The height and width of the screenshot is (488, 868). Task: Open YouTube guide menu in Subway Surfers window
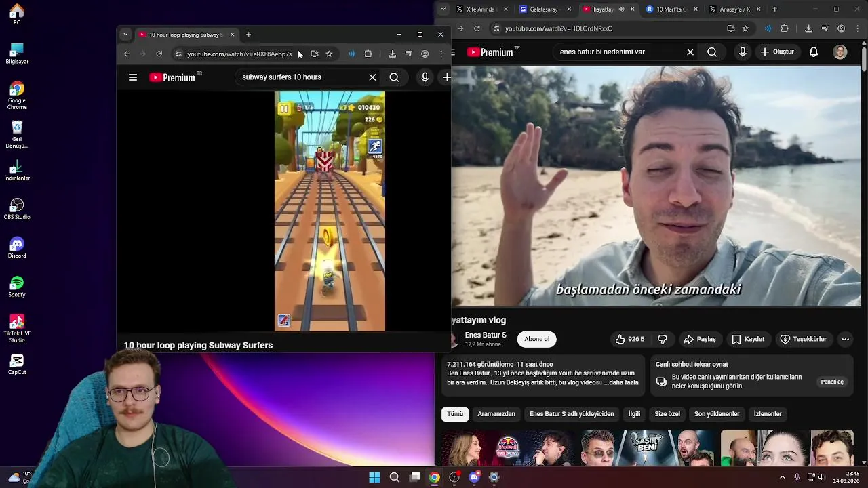133,77
